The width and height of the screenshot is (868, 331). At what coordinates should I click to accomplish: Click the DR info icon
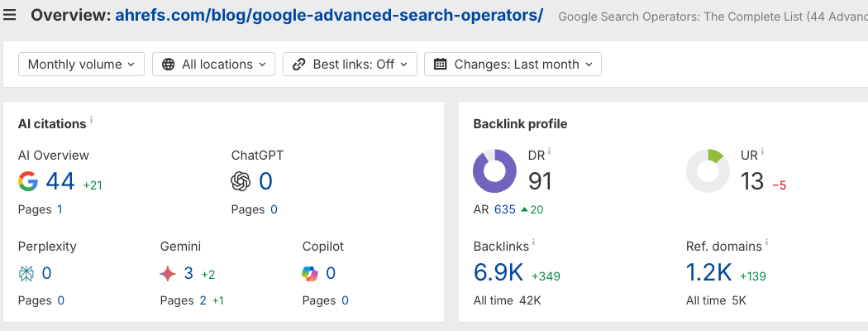tap(550, 151)
